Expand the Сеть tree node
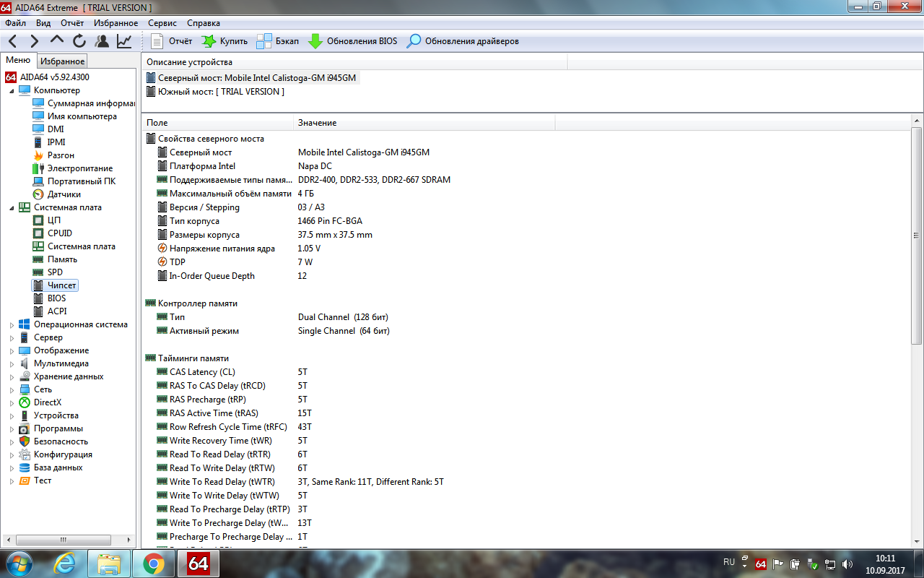 (x=11, y=389)
